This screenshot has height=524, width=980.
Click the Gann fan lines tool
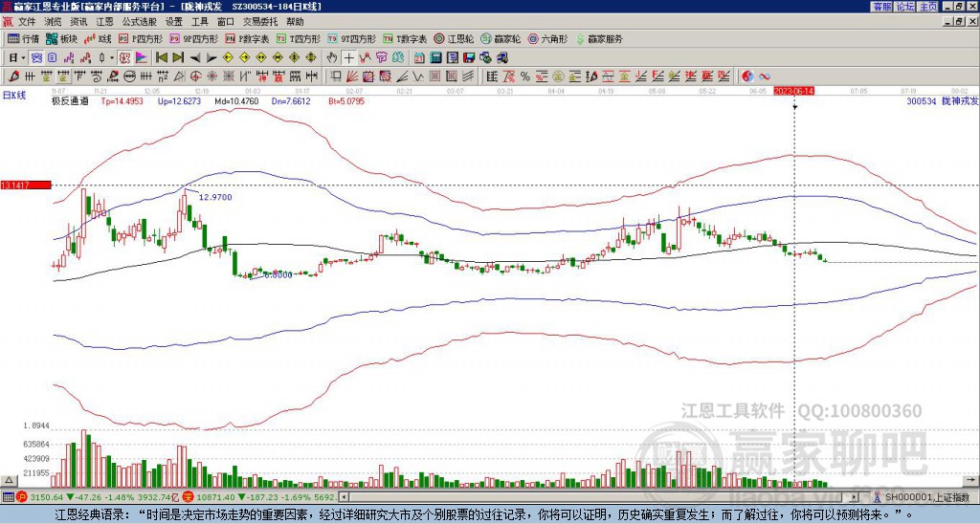[x=351, y=76]
